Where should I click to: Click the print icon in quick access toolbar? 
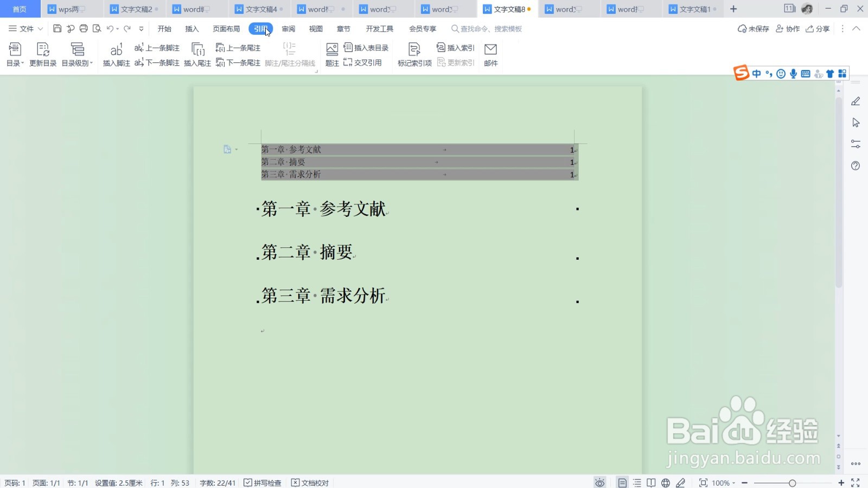pyautogui.click(x=84, y=29)
